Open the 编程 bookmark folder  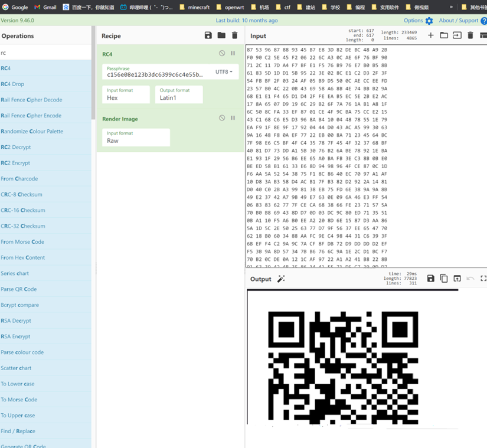pyautogui.click(x=355, y=7)
